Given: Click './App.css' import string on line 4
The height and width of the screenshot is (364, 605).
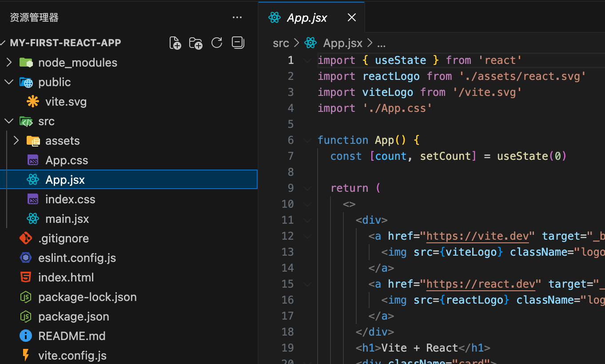Looking at the screenshot, I should [398, 108].
